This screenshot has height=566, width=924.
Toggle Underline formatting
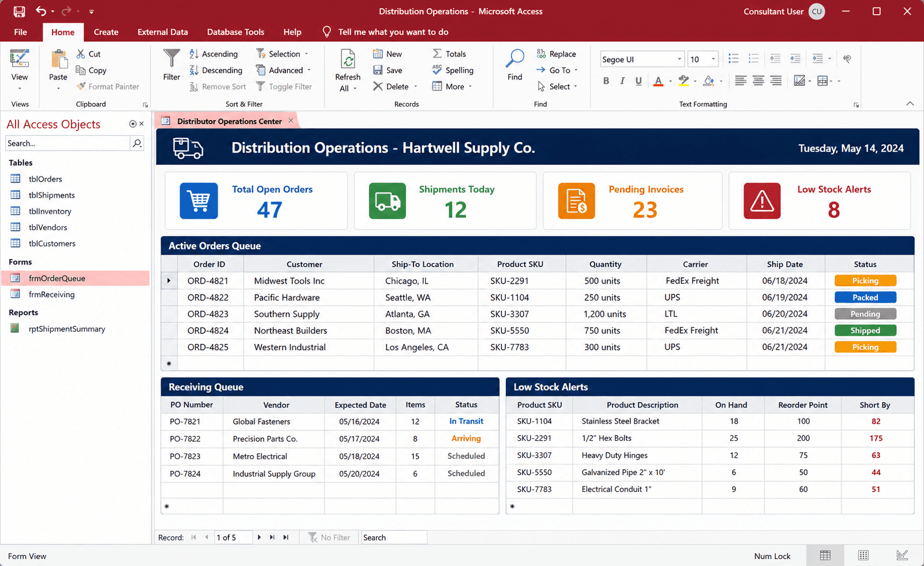click(x=638, y=81)
